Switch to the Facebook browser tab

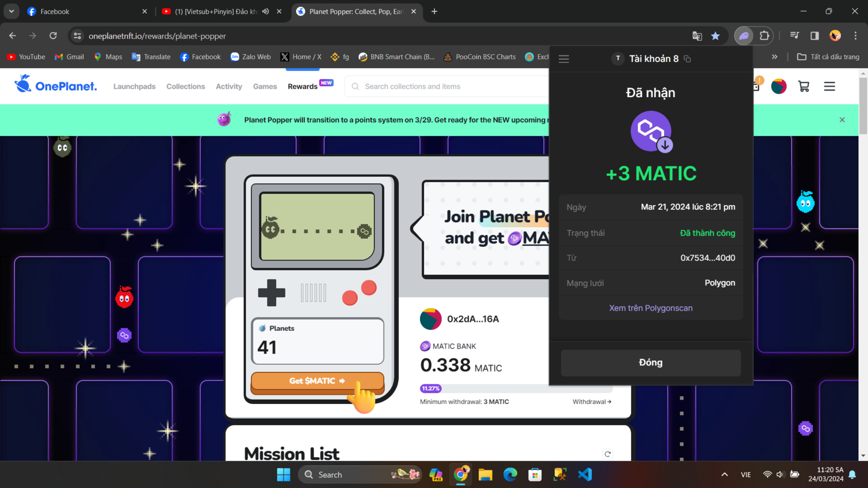point(87,11)
